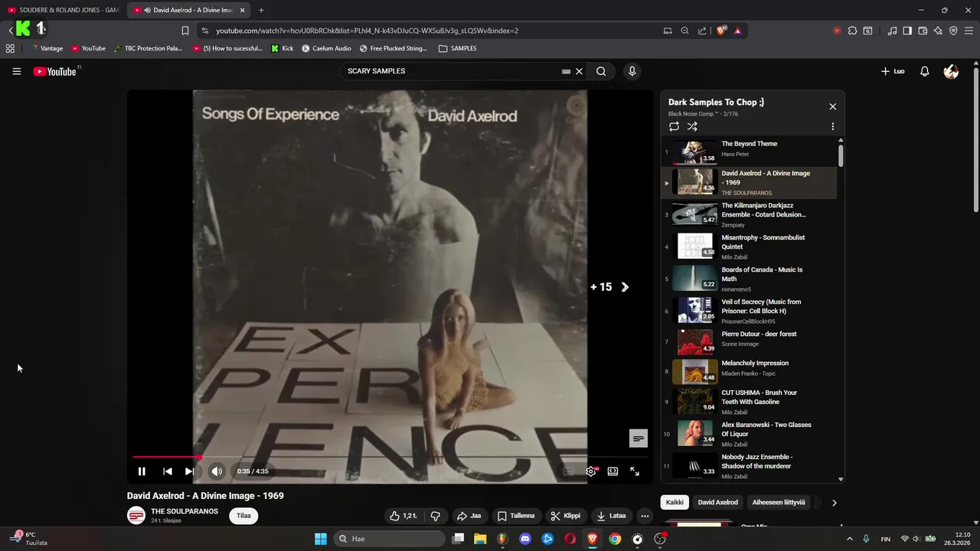Image resolution: width=980 pixels, height=551 pixels.
Task: Dislike the video
Action: [436, 516]
